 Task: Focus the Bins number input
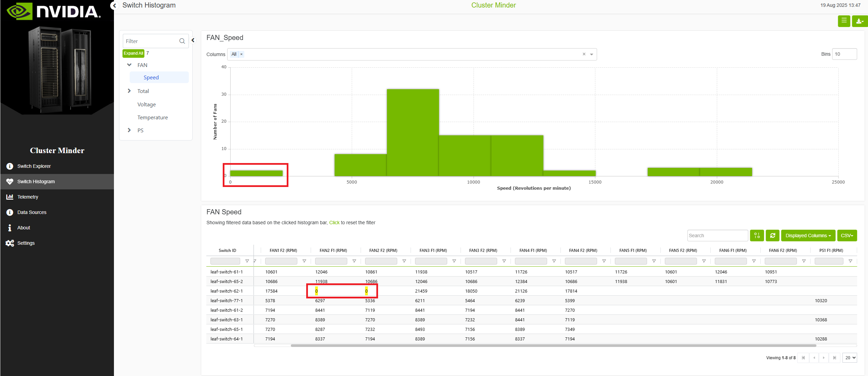(844, 54)
